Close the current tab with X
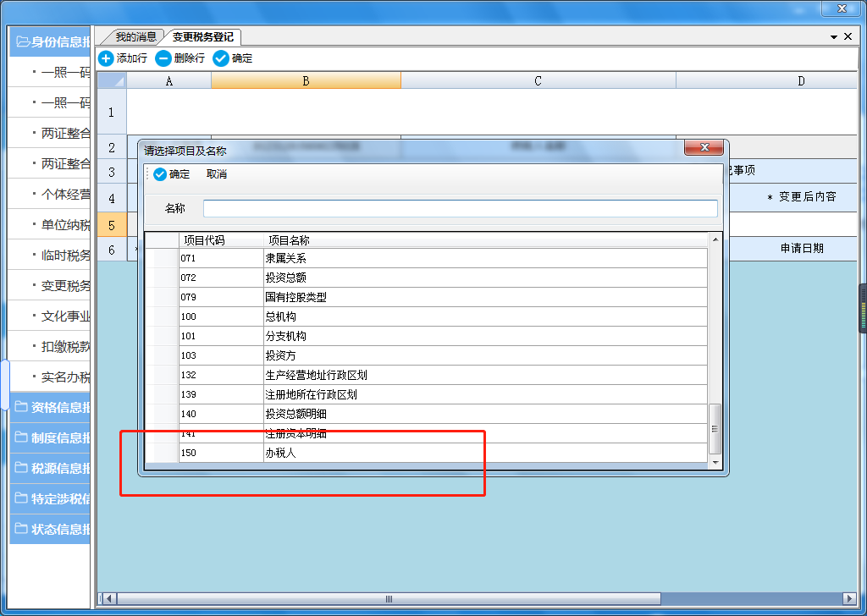Image resolution: width=867 pixels, height=616 pixels. (848, 36)
